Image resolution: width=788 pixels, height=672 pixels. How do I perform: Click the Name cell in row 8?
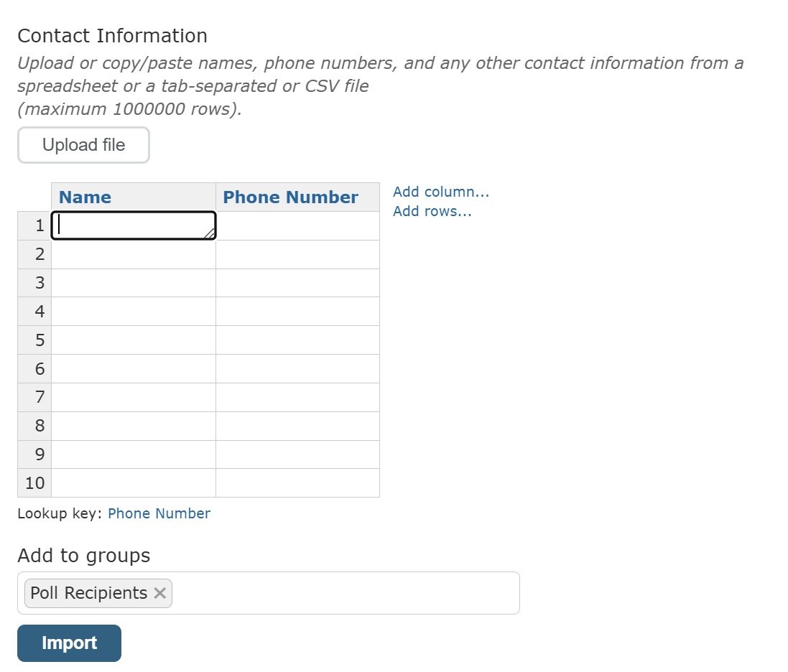134,426
